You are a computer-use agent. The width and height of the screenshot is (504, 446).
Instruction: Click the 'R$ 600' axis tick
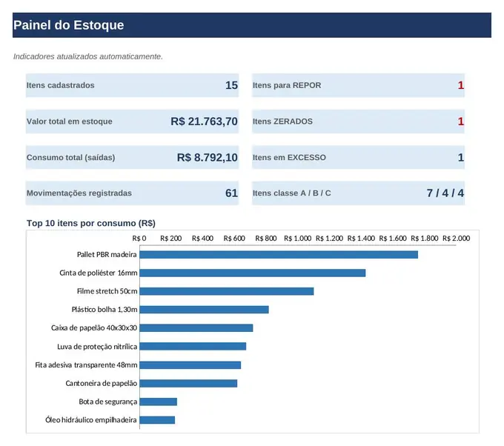[x=234, y=239]
